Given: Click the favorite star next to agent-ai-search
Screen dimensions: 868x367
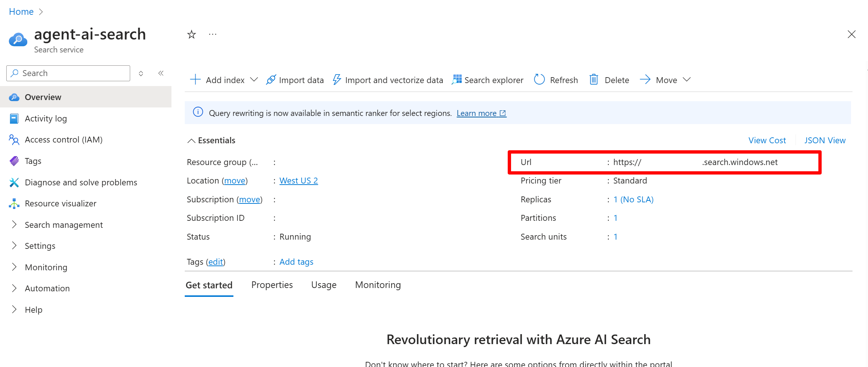Looking at the screenshot, I should click(x=191, y=34).
